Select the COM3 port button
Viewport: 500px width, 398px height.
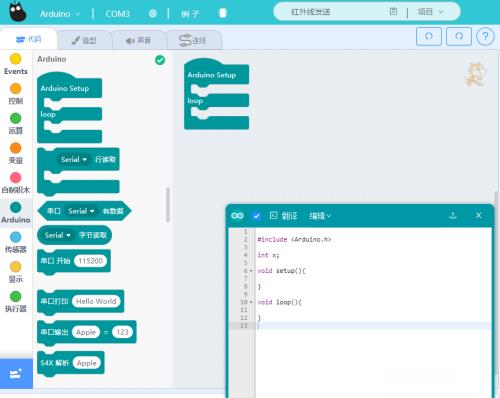pyautogui.click(x=117, y=14)
